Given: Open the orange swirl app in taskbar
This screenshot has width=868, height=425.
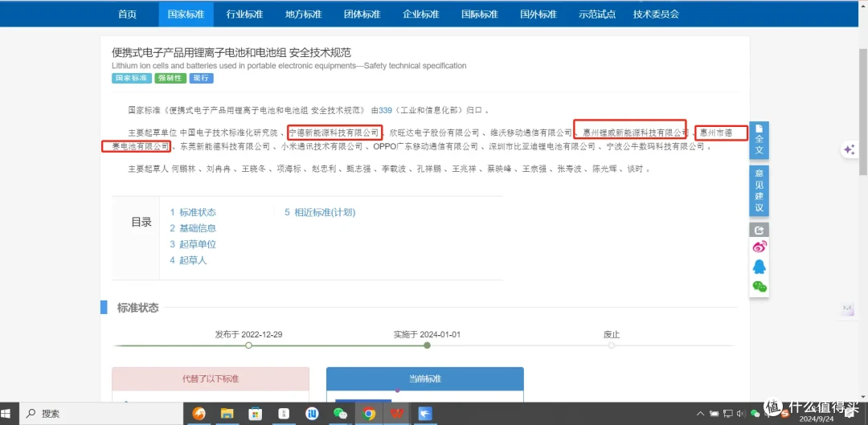Looking at the screenshot, I should click(x=199, y=414).
